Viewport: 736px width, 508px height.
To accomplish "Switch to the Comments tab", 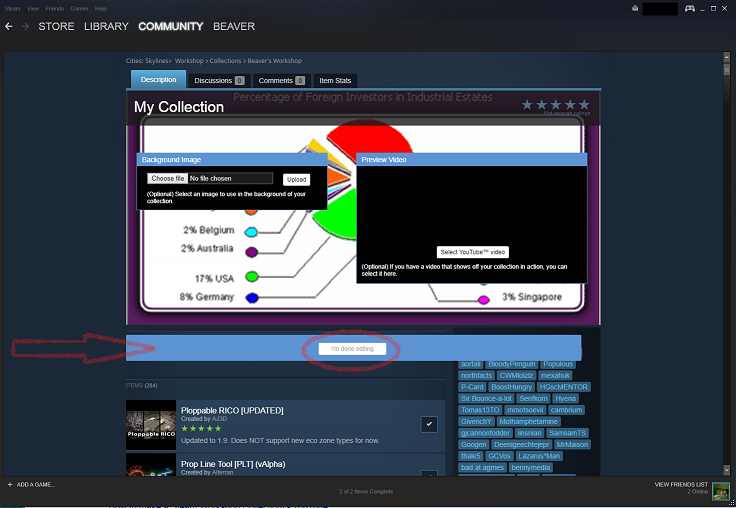I will (281, 81).
